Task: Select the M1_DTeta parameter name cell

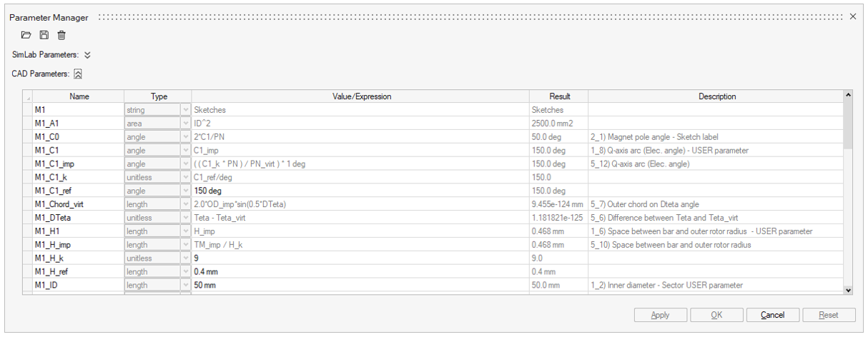Action: pyautogui.click(x=79, y=218)
